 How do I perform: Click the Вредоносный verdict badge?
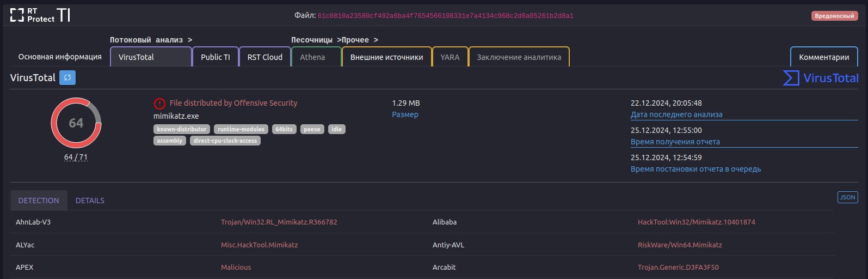coord(834,16)
